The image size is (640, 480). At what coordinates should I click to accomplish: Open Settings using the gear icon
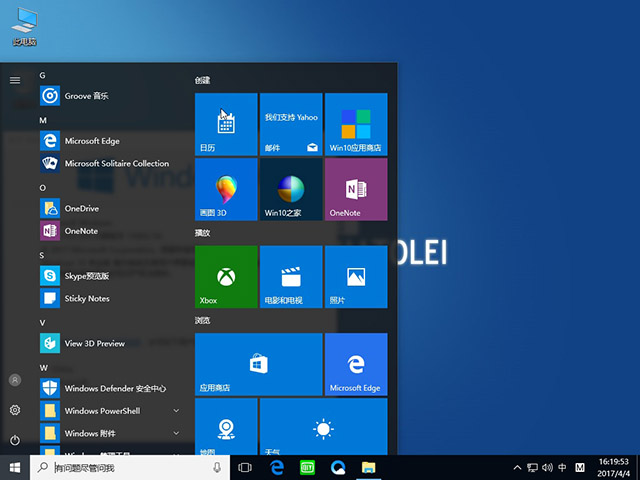pos(14,410)
